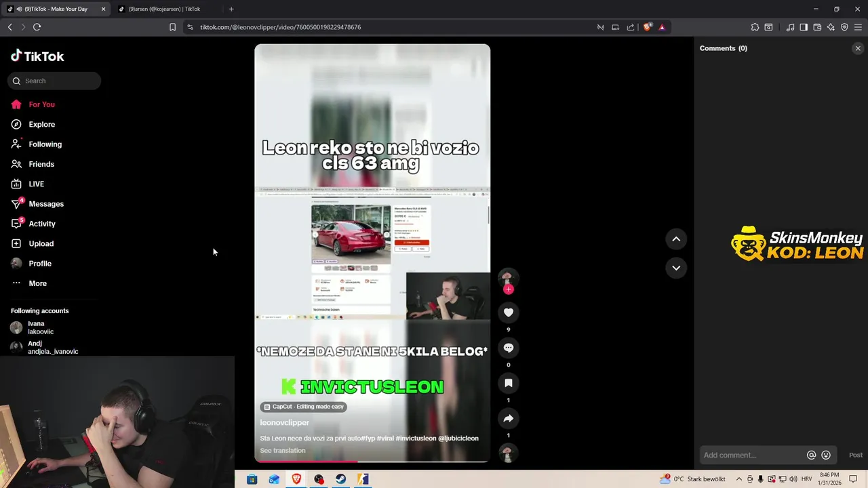Show hidden system tray icons

click(739, 479)
